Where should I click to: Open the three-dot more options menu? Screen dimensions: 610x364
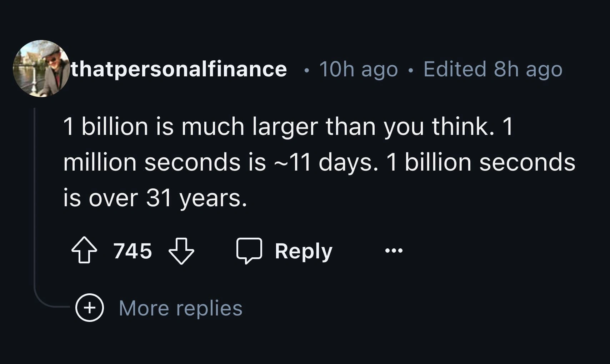tap(394, 251)
